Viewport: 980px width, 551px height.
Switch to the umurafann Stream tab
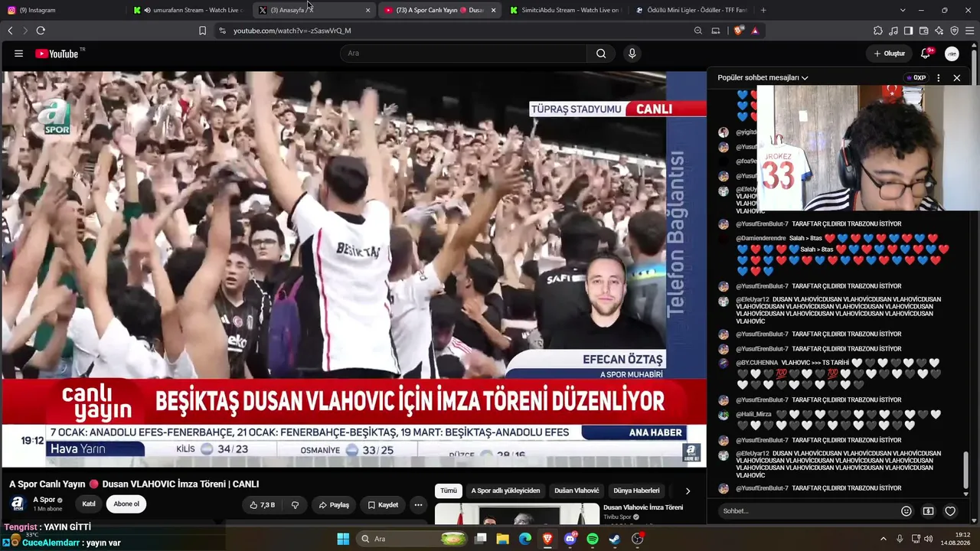(188, 10)
